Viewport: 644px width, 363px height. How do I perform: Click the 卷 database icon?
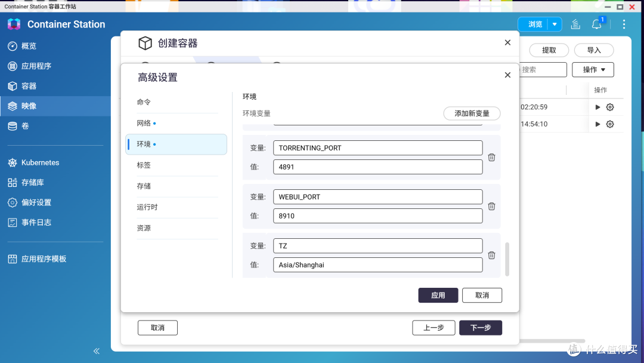point(13,126)
